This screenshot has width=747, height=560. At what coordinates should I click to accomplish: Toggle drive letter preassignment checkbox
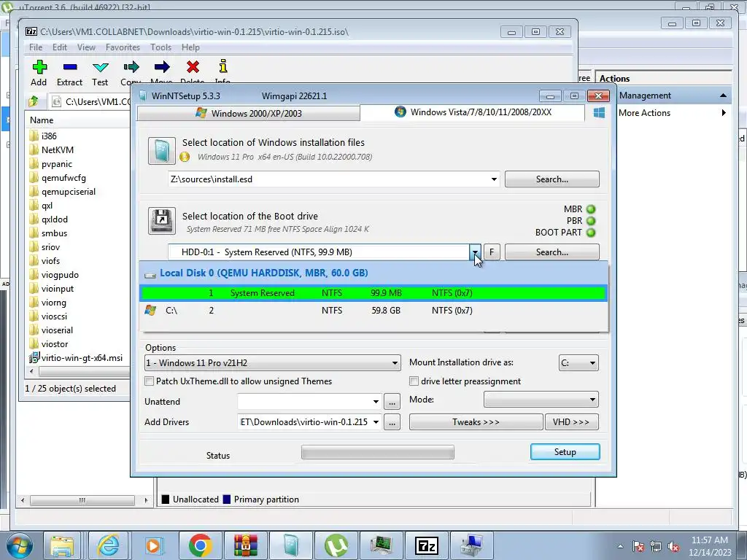coord(414,381)
